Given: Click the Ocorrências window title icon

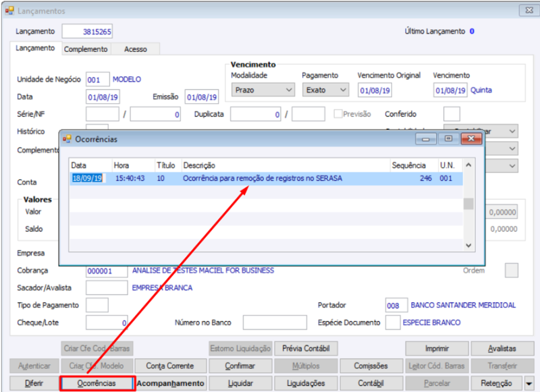Looking at the screenshot, I should click(67, 139).
